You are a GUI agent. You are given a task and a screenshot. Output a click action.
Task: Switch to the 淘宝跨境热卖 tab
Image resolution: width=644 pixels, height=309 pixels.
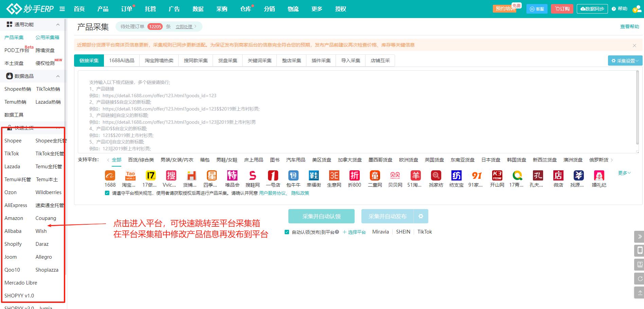159,61
